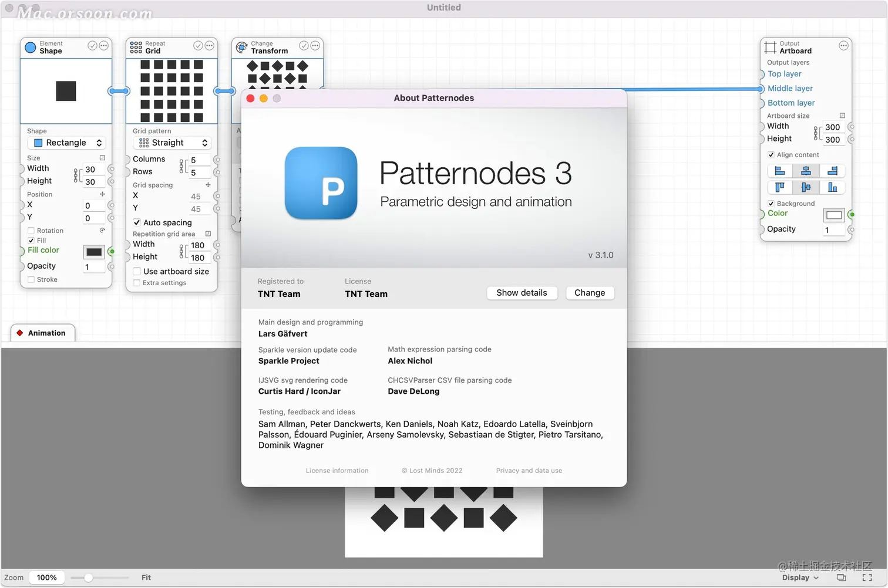Image resolution: width=888 pixels, height=588 pixels.
Task: Click the align top icon in Artboard node
Action: pos(780,187)
